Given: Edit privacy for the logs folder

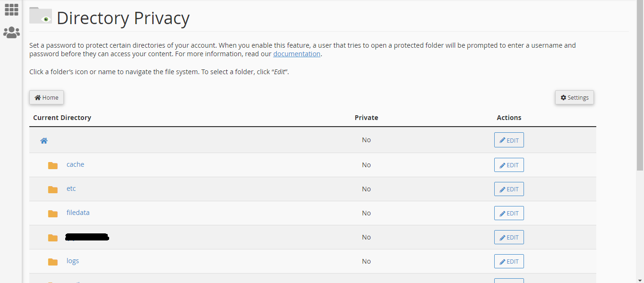Looking at the screenshot, I should [509, 261].
